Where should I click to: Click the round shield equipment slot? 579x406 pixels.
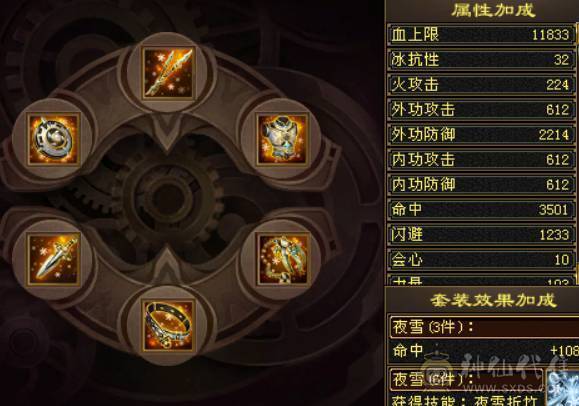tap(54, 139)
